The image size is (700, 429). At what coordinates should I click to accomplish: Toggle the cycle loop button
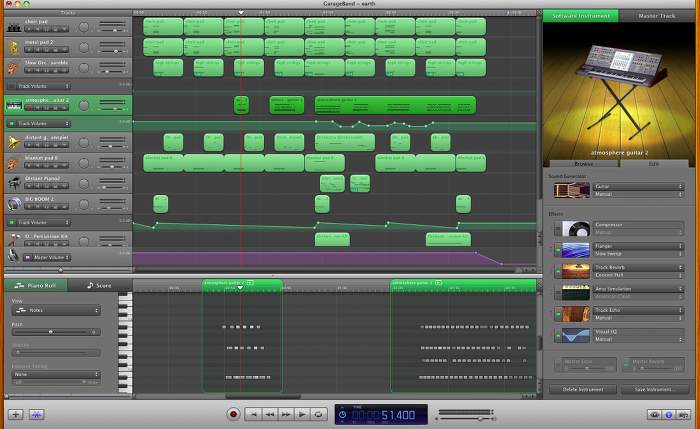[x=318, y=414]
